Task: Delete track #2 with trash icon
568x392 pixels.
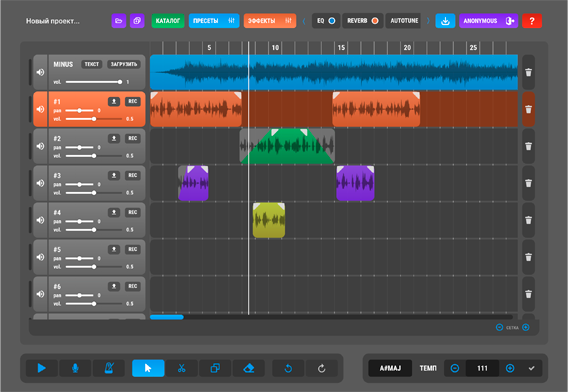Action: coord(529,146)
